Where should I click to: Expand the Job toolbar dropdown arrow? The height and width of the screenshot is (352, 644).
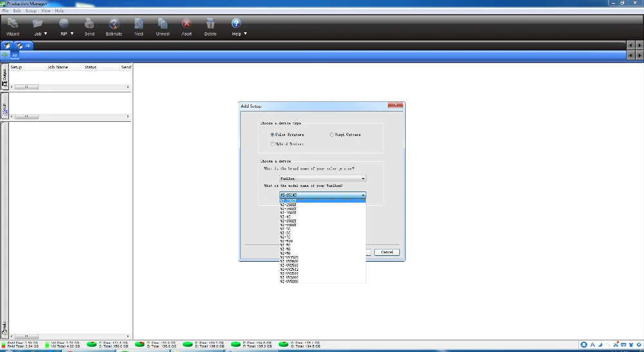[x=46, y=34]
